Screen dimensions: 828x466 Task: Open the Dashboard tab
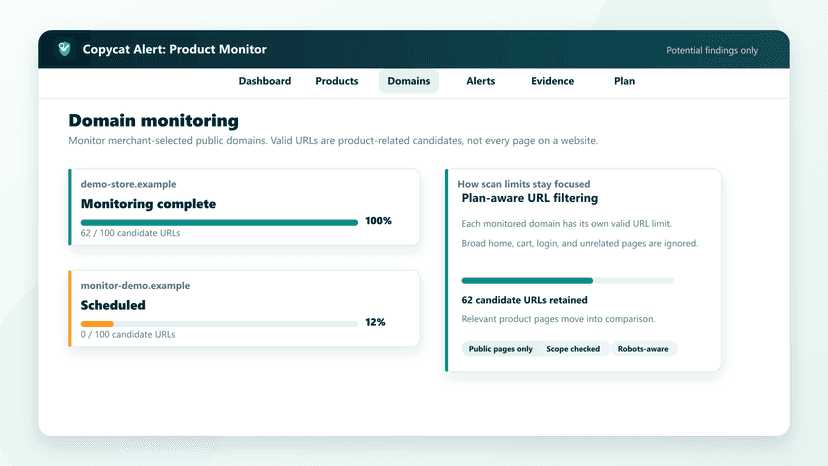click(265, 81)
